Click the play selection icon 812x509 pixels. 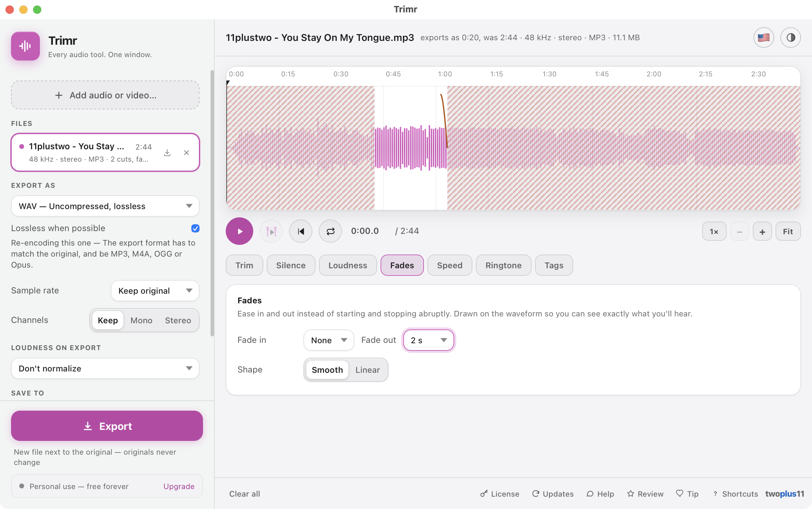[271, 231]
